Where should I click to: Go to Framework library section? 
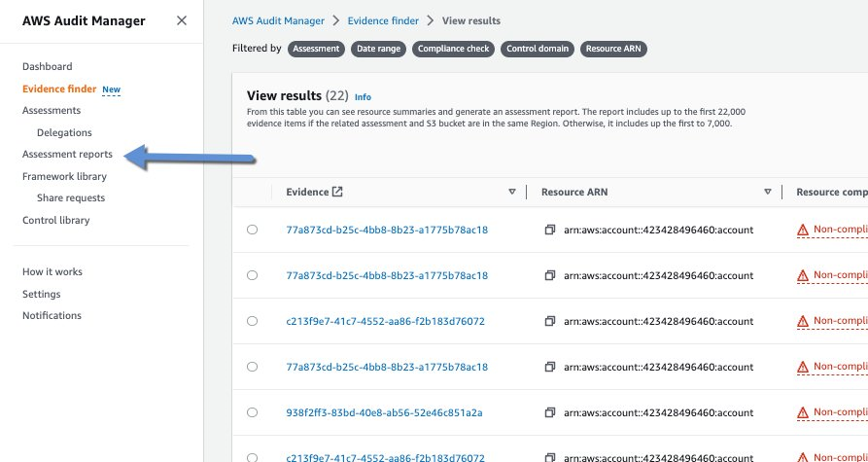[64, 176]
